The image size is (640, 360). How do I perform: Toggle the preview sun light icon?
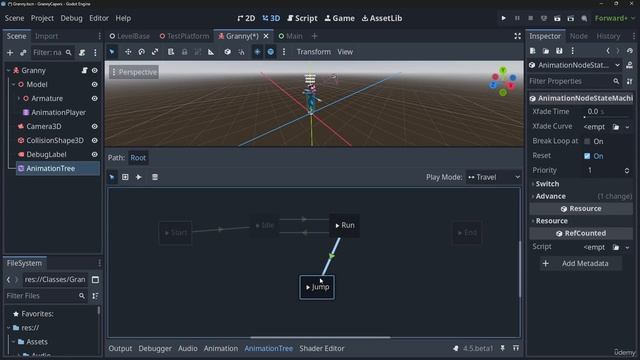257,52
